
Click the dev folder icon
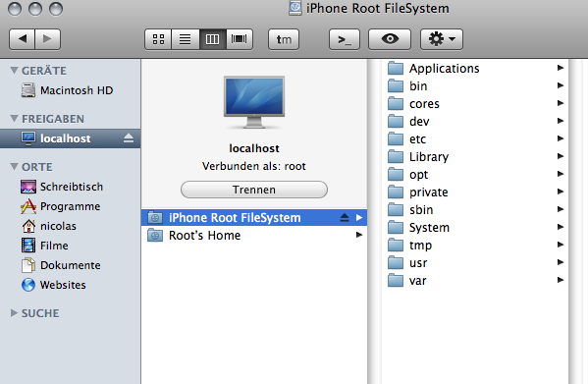point(396,121)
